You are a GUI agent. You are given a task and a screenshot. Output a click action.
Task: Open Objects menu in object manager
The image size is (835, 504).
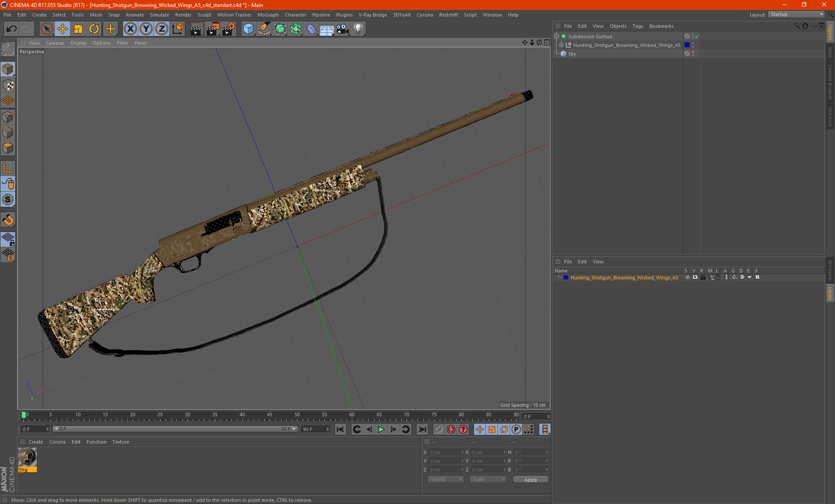click(x=618, y=26)
